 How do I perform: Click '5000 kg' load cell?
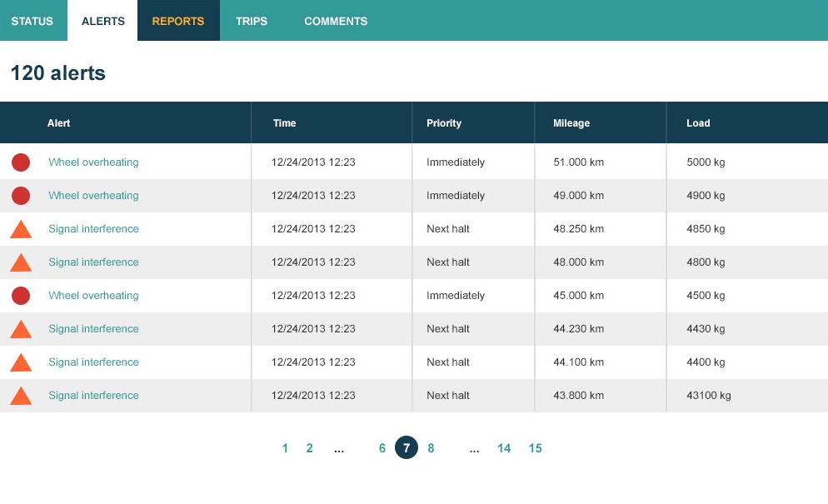(706, 162)
